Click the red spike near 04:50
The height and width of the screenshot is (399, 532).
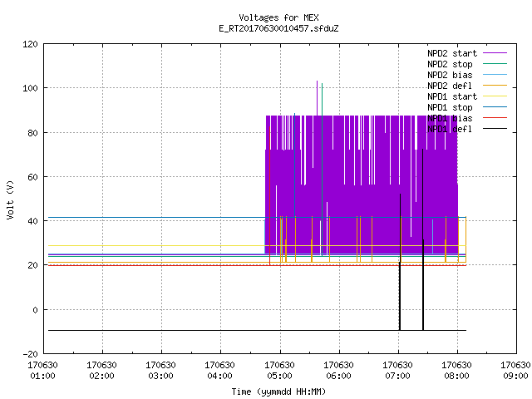[269, 196]
